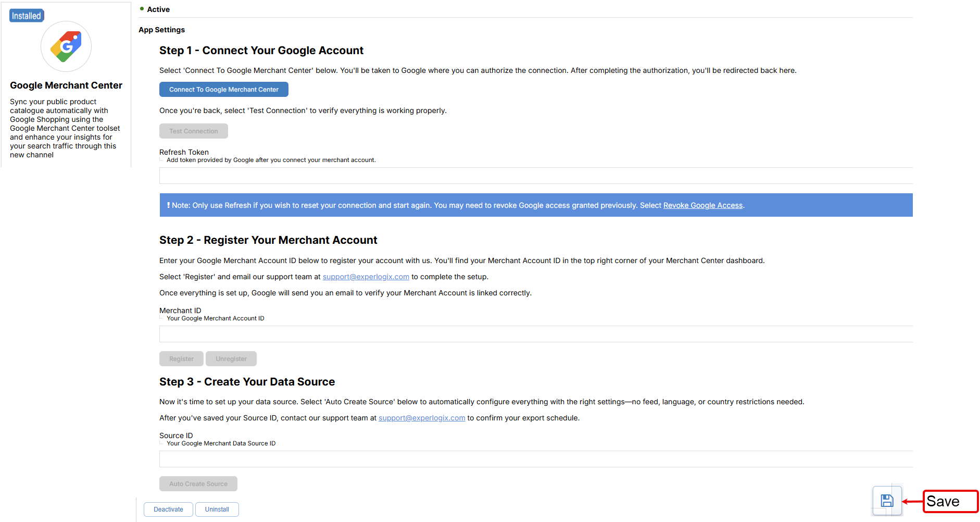Screen dimensions: 980x522
Task: Click the Google Merchant Center logo
Action: pyautogui.click(x=66, y=46)
